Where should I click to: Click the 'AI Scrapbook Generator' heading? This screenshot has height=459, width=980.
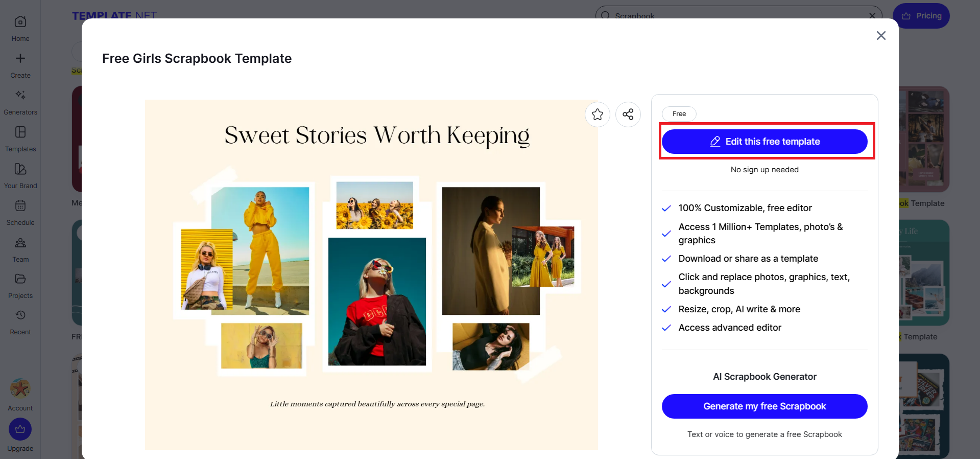(x=764, y=377)
